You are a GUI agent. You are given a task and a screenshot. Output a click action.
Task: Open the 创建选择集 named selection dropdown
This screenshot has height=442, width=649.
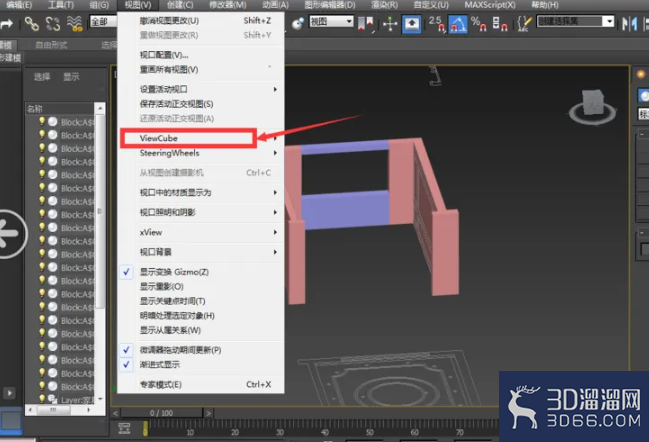pos(575,22)
